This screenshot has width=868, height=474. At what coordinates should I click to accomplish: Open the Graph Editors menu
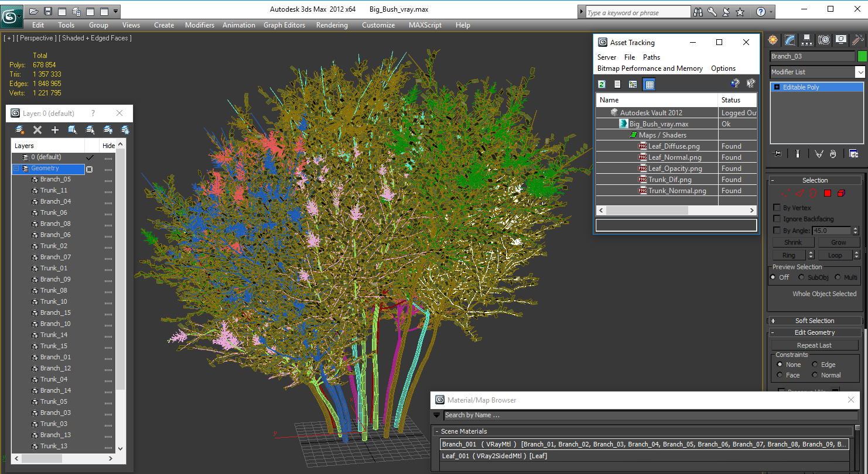285,25
